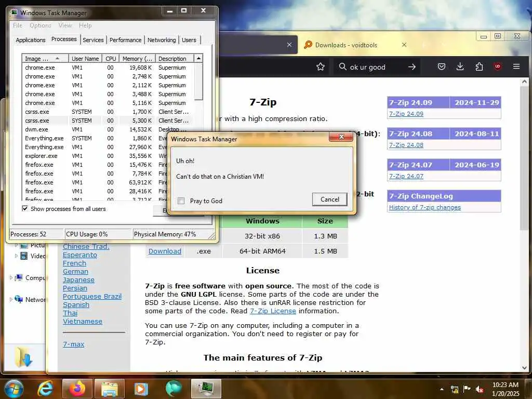Click the Firefox search field
Viewport: 532px width, 399px height.
tap(377, 67)
